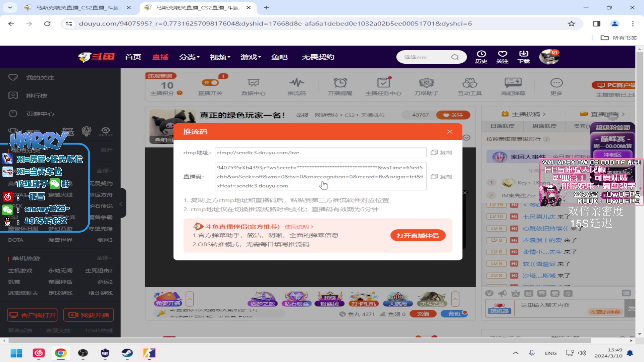This screenshot has width=644, height=362.
Task: Open the 背包 backpack button
Action: click(454, 314)
